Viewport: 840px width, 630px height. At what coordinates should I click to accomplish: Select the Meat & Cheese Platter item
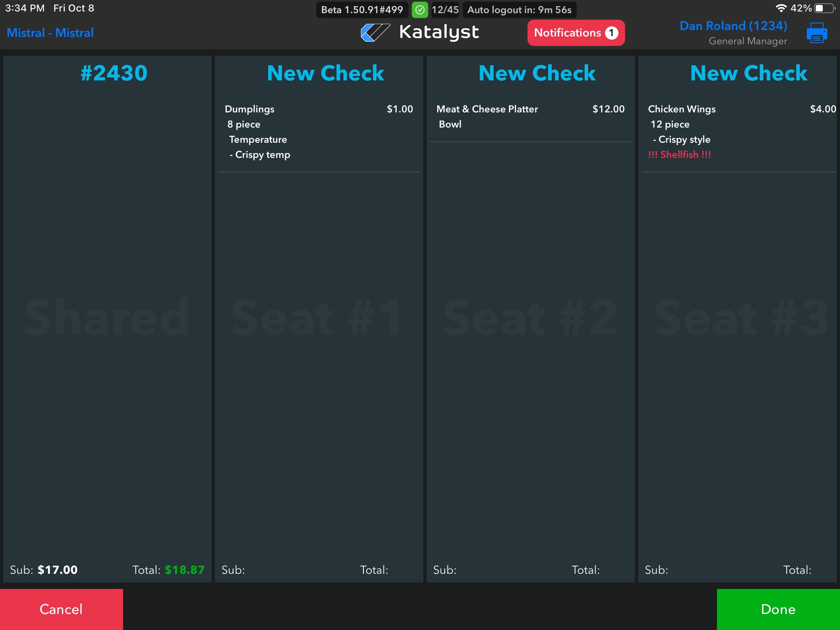point(487,109)
